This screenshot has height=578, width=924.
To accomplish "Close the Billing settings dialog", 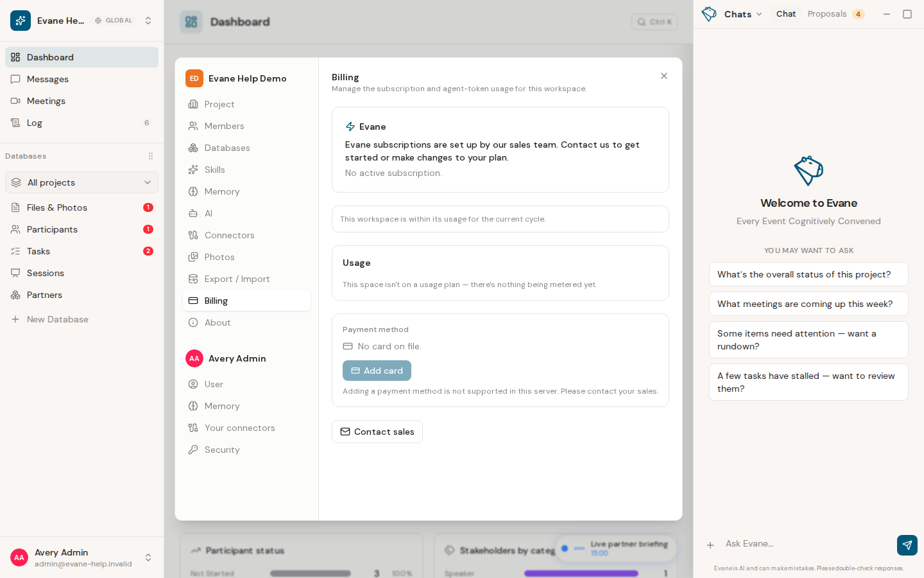I will (664, 76).
